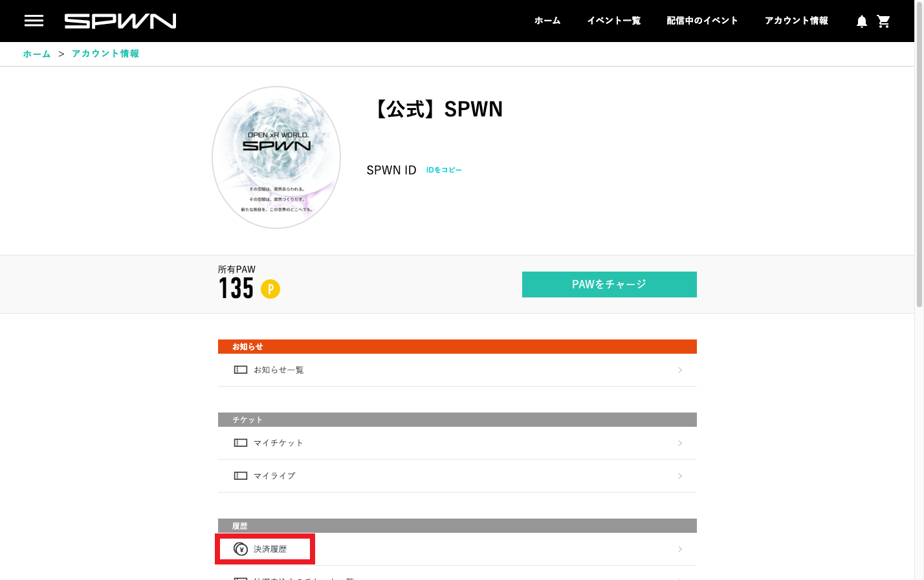Image resolution: width=924 pixels, height=580 pixels.
Task: Click the icon beside お知らせ一覧
Action: 241,370
